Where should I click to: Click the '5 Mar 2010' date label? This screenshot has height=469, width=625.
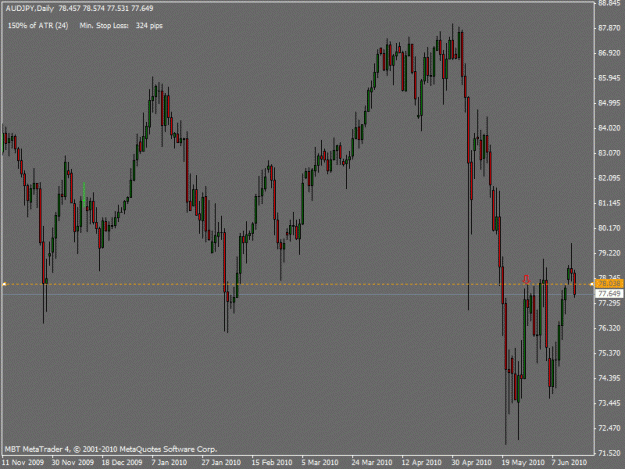[320, 463]
